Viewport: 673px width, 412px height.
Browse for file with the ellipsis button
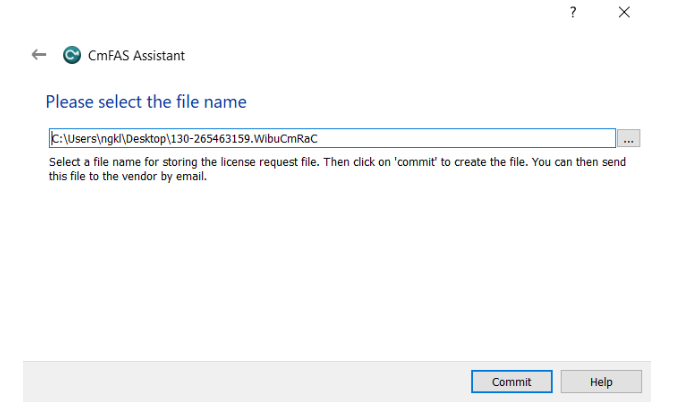tap(628, 138)
